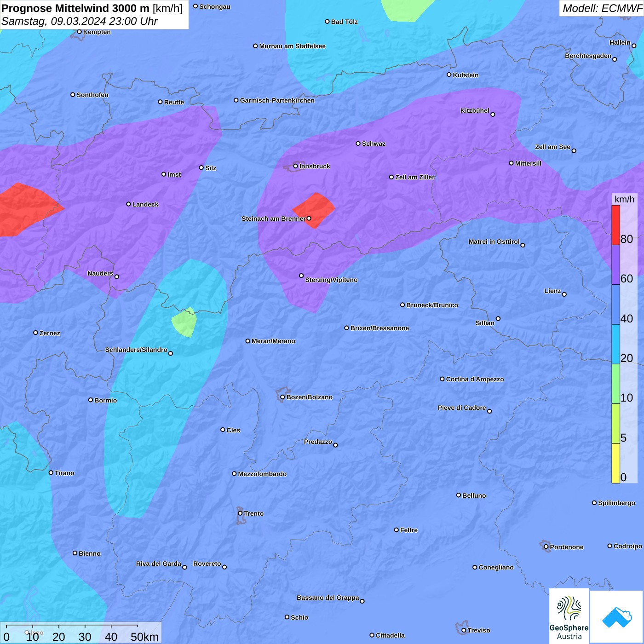Click the yellow 0 km/h legend swatch
This screenshot has height=644, width=644.
click(615, 463)
